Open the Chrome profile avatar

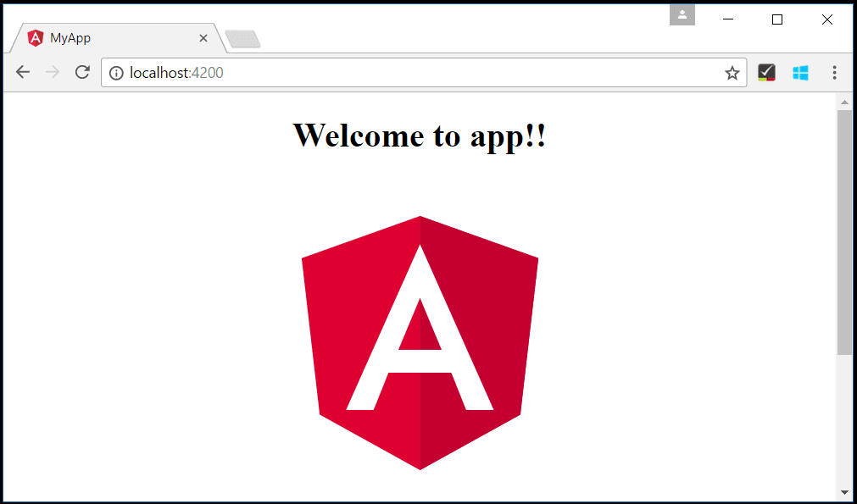(682, 14)
